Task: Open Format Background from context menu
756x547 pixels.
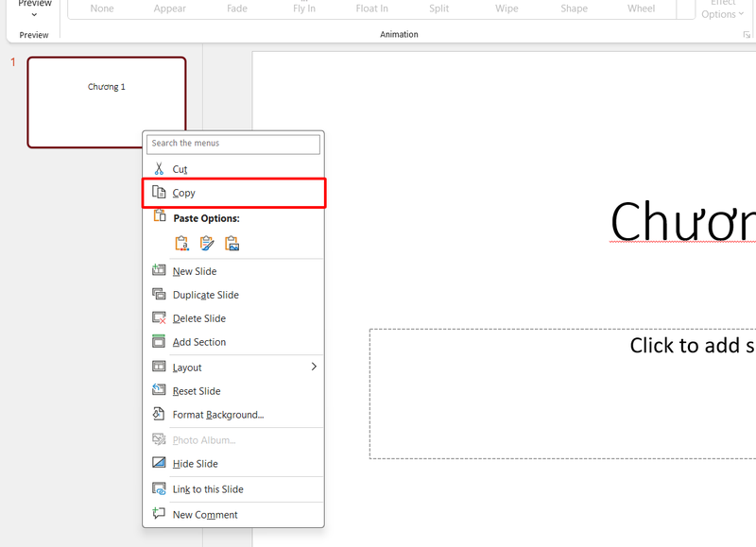Action: (233, 415)
